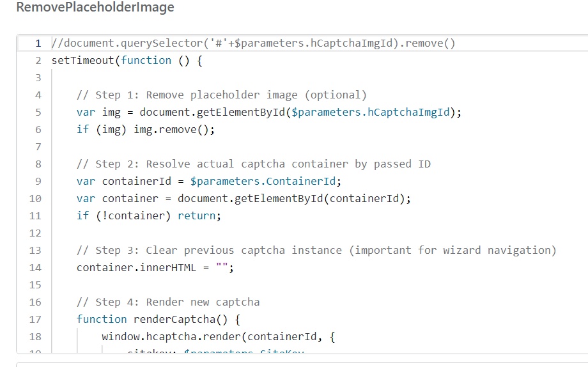Click the Step 1 remove placeholder comment
Screen dimensions: 588x367
point(221,95)
